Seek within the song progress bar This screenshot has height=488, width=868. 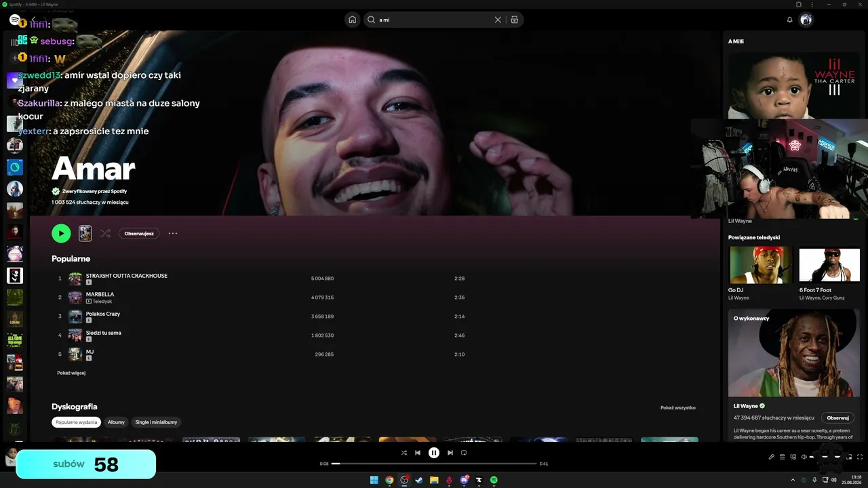point(434,464)
